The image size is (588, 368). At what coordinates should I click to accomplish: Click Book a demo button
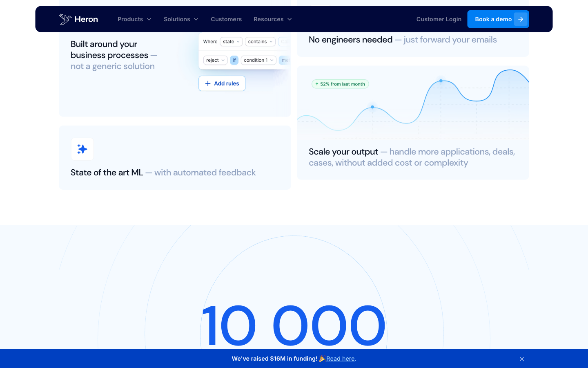498,19
